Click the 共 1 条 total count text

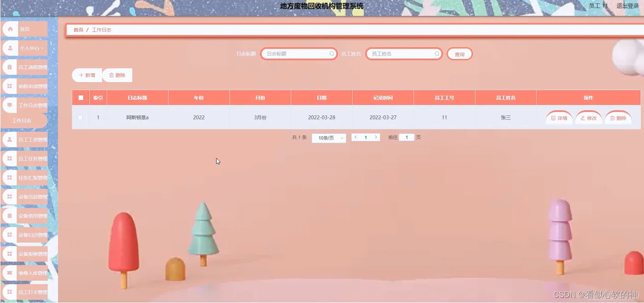pyautogui.click(x=299, y=137)
